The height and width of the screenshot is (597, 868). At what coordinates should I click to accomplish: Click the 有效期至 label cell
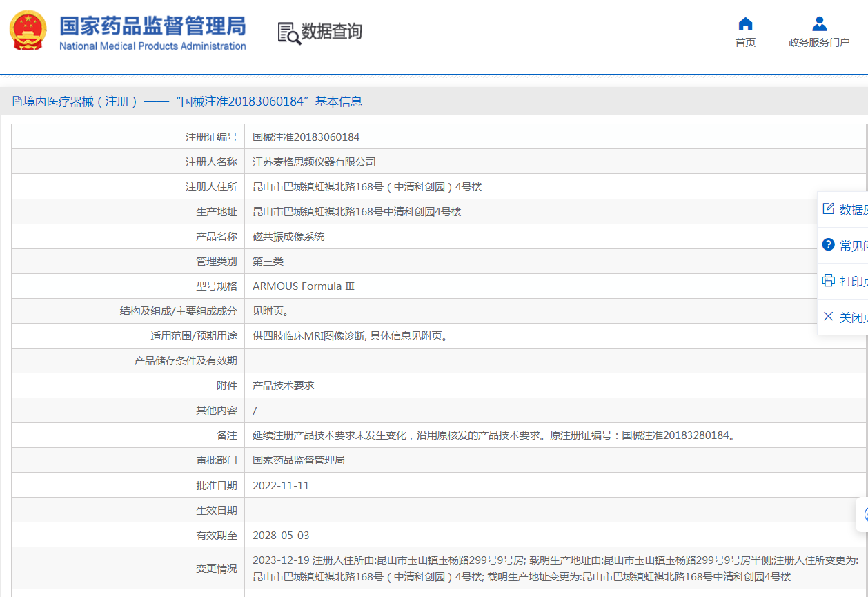(128, 535)
